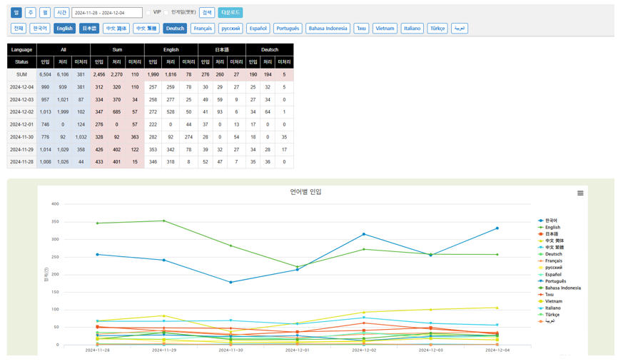Toggle the Türkçe legend entry

(x=552, y=315)
